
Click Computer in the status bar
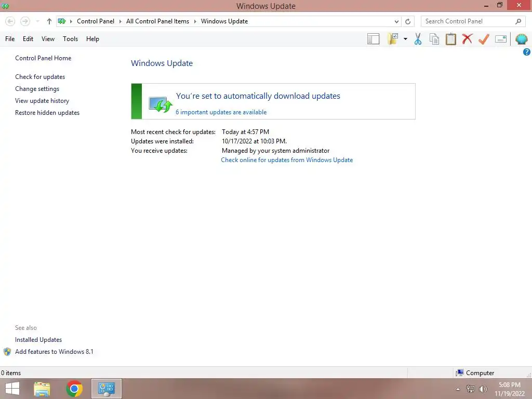coord(475,373)
